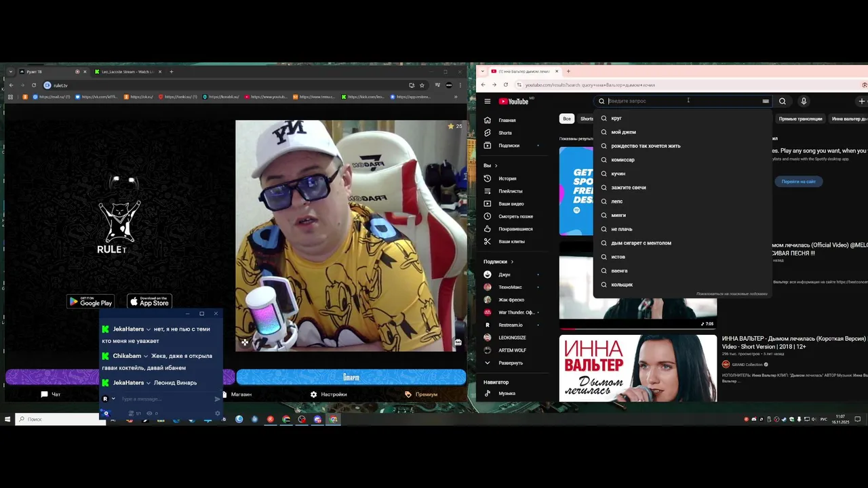Open Ваши видео in sidebar
Viewport: 868px width, 488px height.
coord(512,203)
